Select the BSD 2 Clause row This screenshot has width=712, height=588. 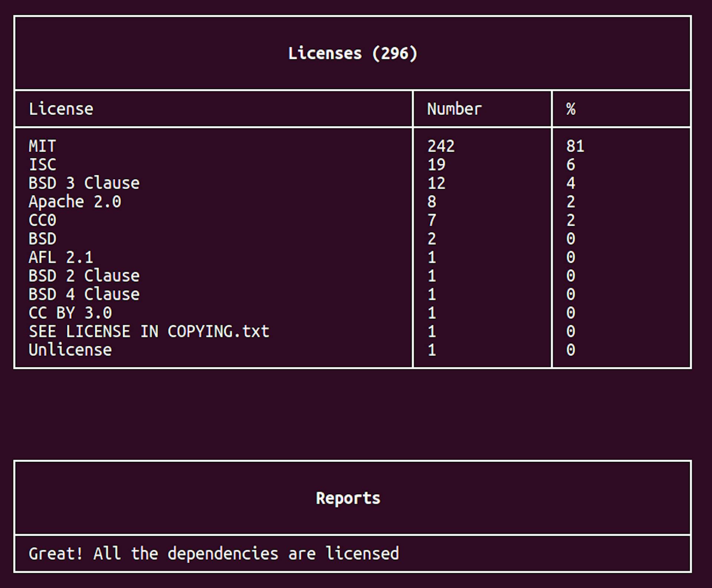[x=84, y=276]
